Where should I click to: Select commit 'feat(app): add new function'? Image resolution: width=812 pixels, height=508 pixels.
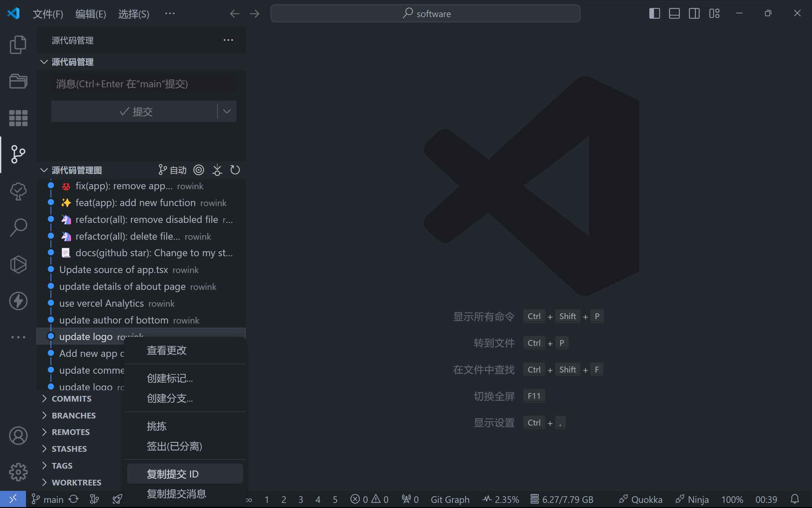(141, 203)
